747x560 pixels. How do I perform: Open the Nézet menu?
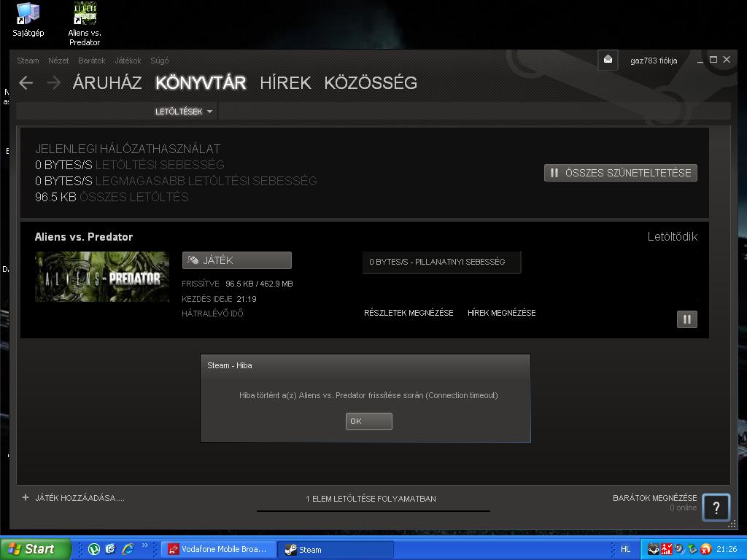pos(58,61)
